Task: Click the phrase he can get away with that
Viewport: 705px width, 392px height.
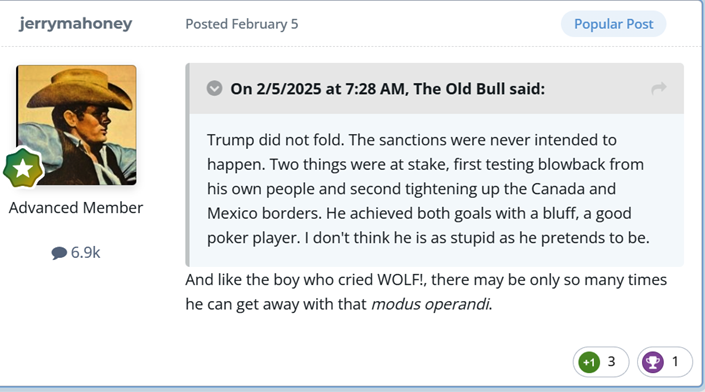Action: (276, 304)
